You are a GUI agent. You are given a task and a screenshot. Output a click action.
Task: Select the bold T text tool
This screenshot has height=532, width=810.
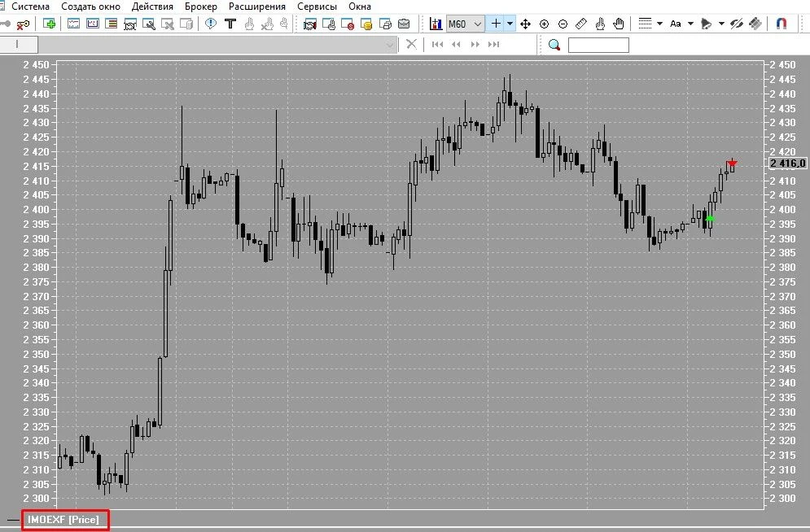230,24
